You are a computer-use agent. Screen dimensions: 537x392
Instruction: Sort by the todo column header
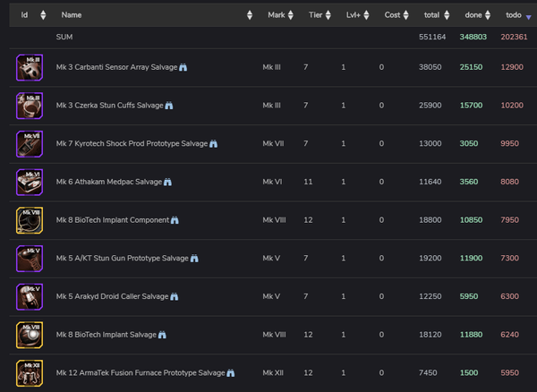[x=513, y=15]
